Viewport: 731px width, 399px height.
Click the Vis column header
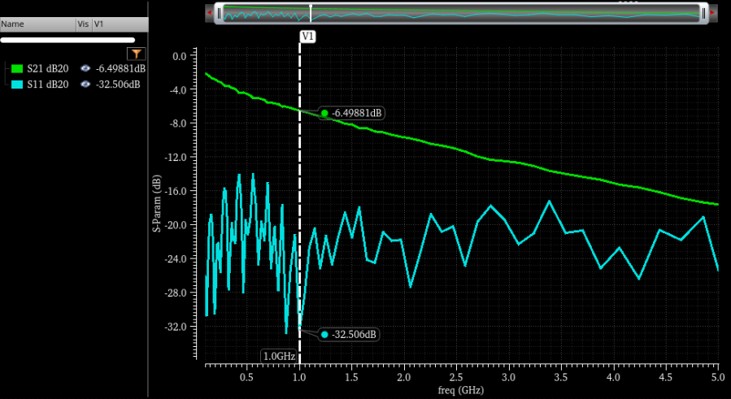(x=83, y=24)
